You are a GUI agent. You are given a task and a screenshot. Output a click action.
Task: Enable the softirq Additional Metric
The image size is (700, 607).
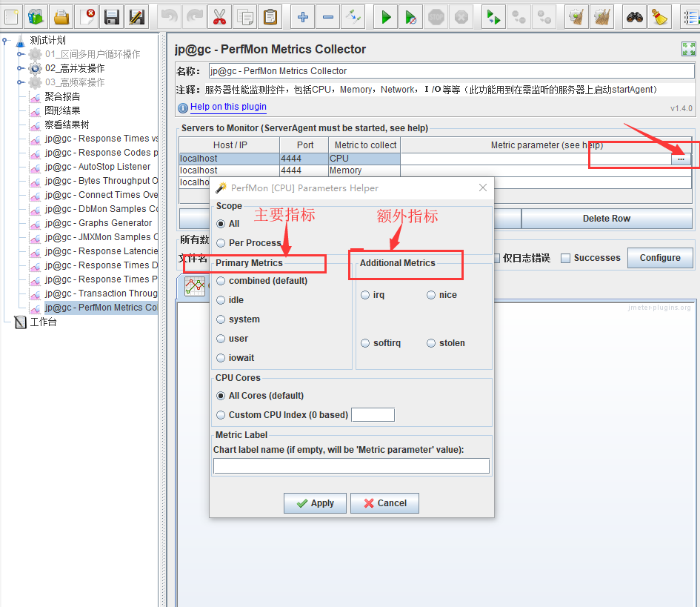(x=364, y=342)
